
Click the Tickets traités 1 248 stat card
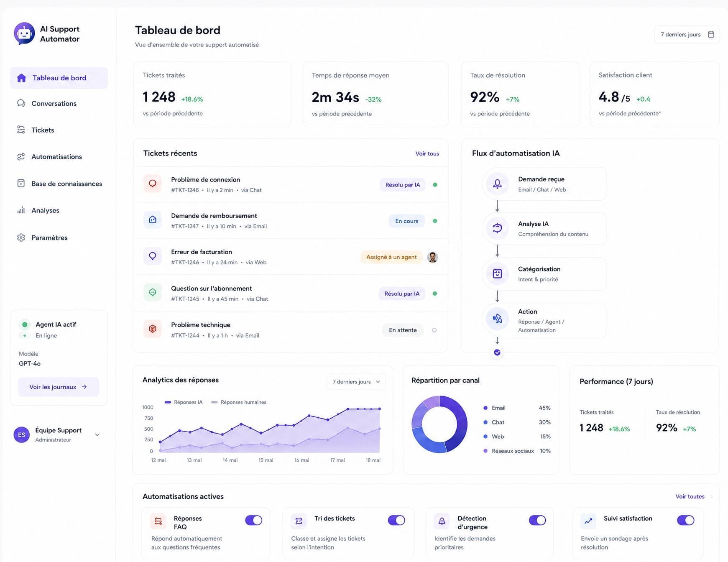pyautogui.click(x=212, y=95)
